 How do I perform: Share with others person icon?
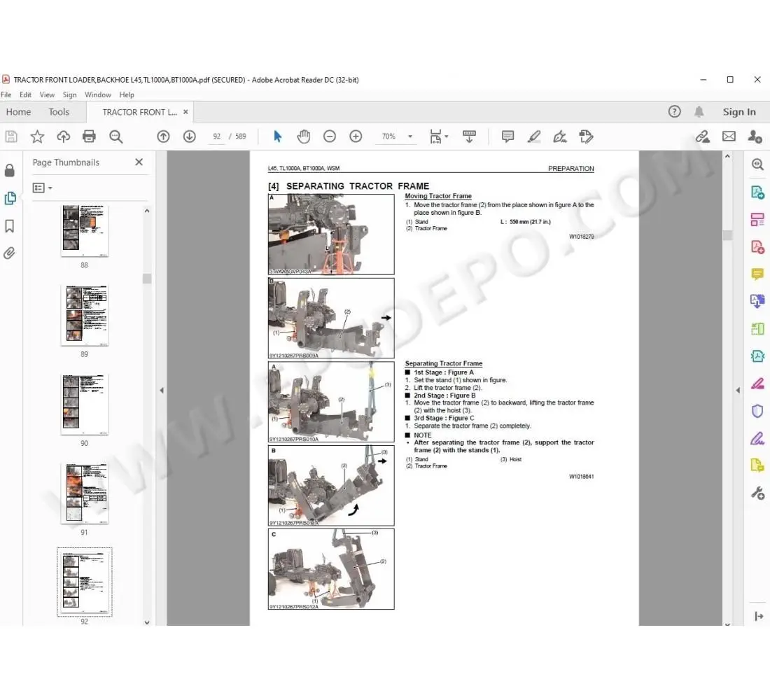tap(755, 136)
